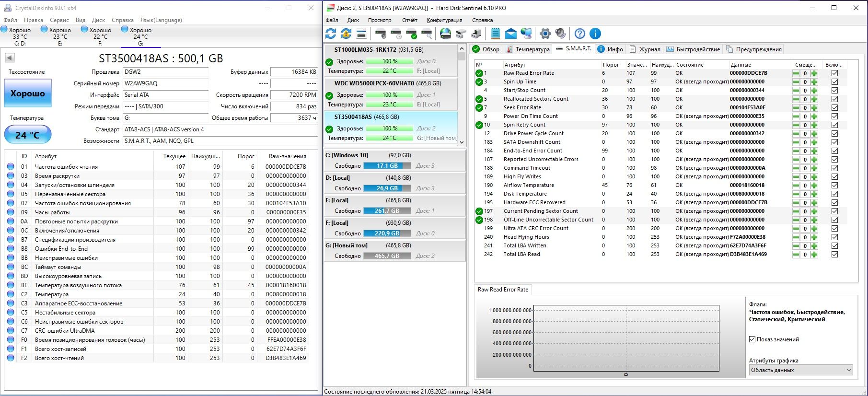Click the disk with speaker noise test icon
The width and height of the screenshot is (868, 396).
click(381, 34)
